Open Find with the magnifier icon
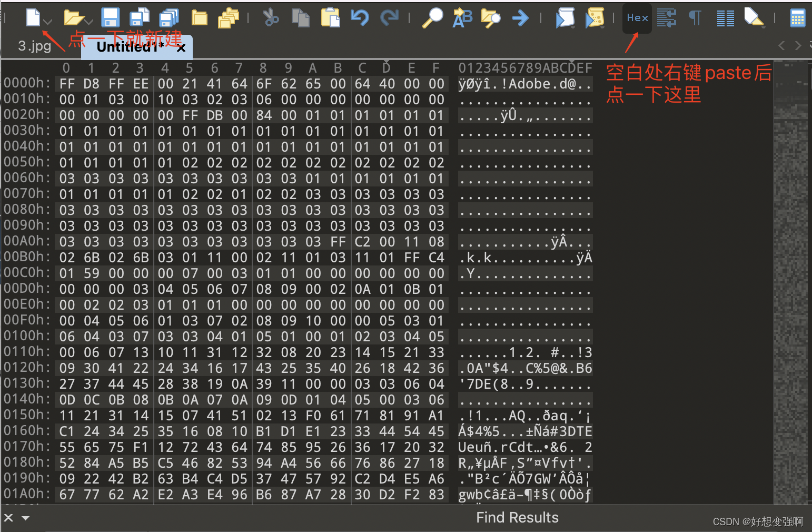The image size is (812, 532). (433, 17)
